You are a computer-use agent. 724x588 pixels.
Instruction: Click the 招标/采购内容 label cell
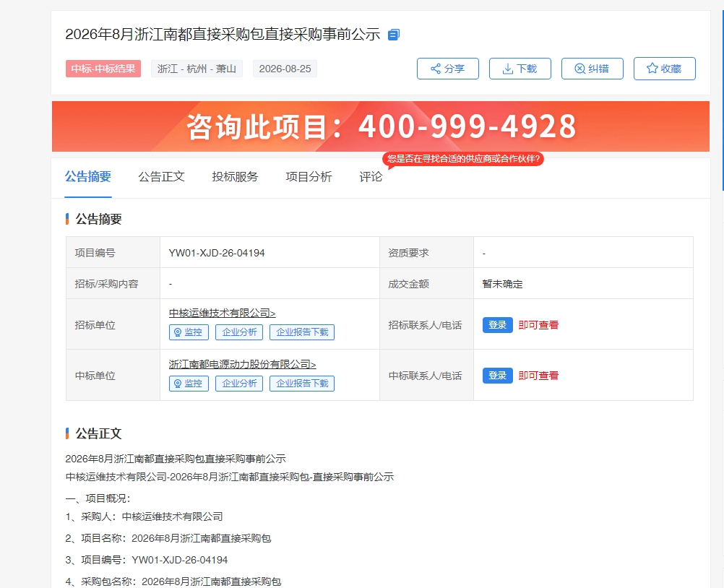[x=113, y=283]
